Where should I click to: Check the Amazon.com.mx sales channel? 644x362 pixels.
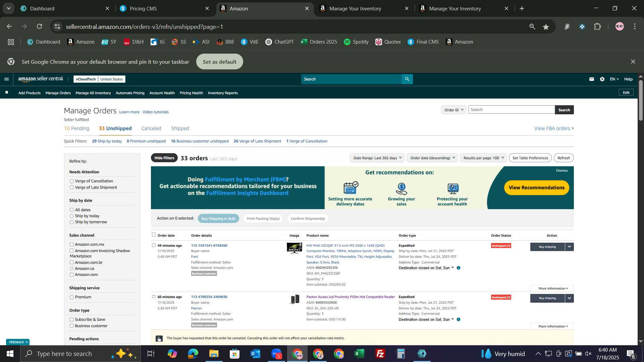(71, 245)
